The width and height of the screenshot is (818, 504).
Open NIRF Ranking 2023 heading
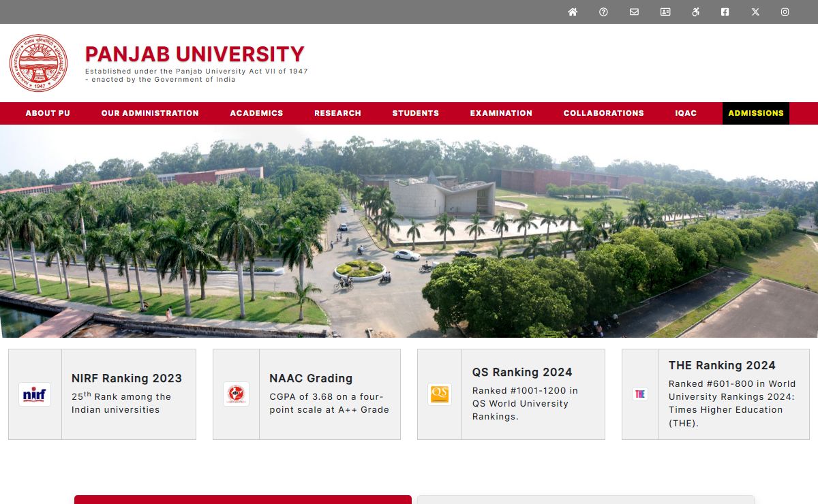coord(127,378)
